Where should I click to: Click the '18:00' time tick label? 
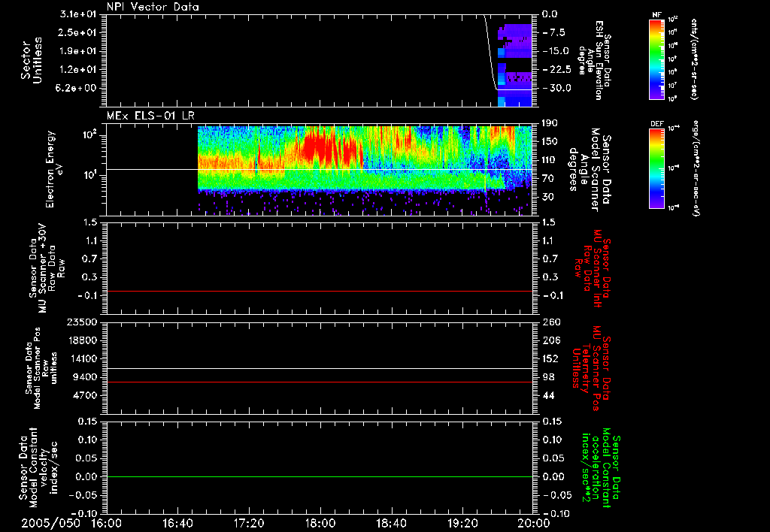[x=320, y=523]
